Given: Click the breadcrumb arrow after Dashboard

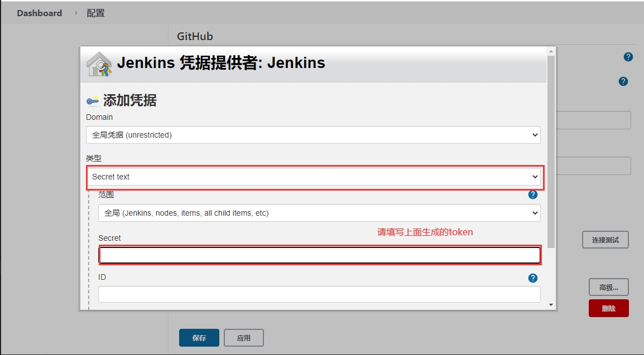Looking at the screenshot, I should tap(76, 13).
